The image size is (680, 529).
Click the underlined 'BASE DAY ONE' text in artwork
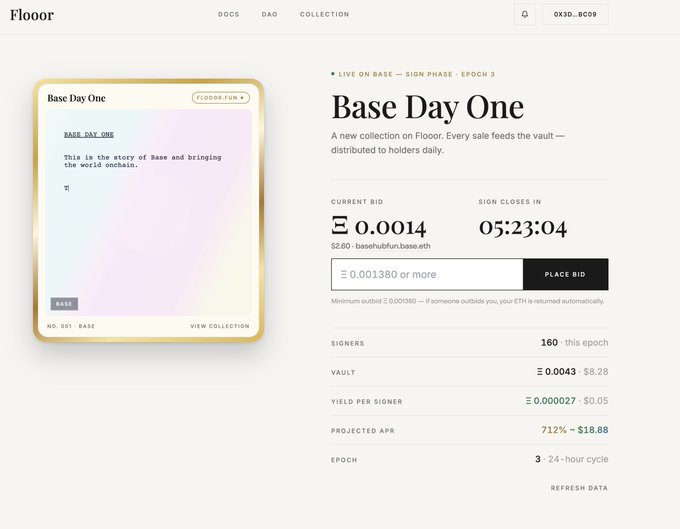point(89,134)
